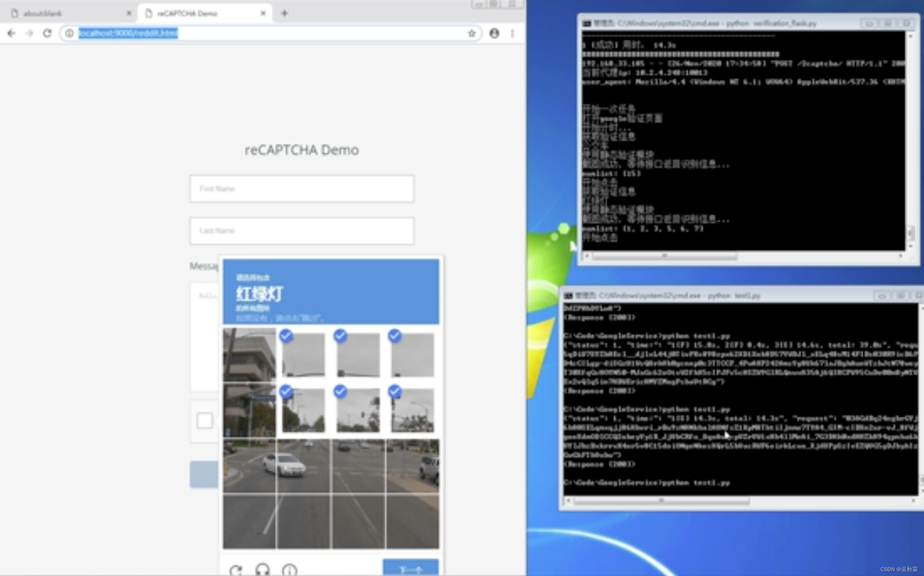
Task: Deselect the first checked tile in top row
Action: 303,355
